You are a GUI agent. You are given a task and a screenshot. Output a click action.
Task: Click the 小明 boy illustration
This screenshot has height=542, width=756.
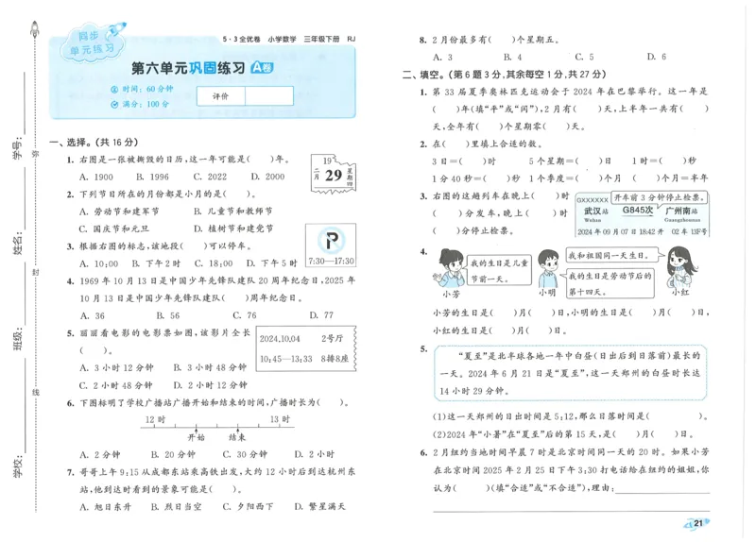(548, 268)
